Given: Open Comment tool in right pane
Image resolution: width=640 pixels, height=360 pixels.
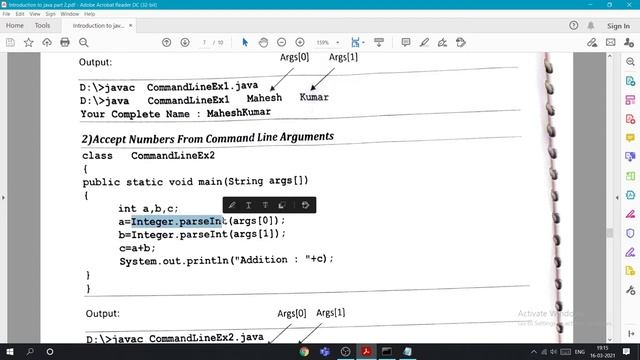Looking at the screenshot, I should (630, 138).
